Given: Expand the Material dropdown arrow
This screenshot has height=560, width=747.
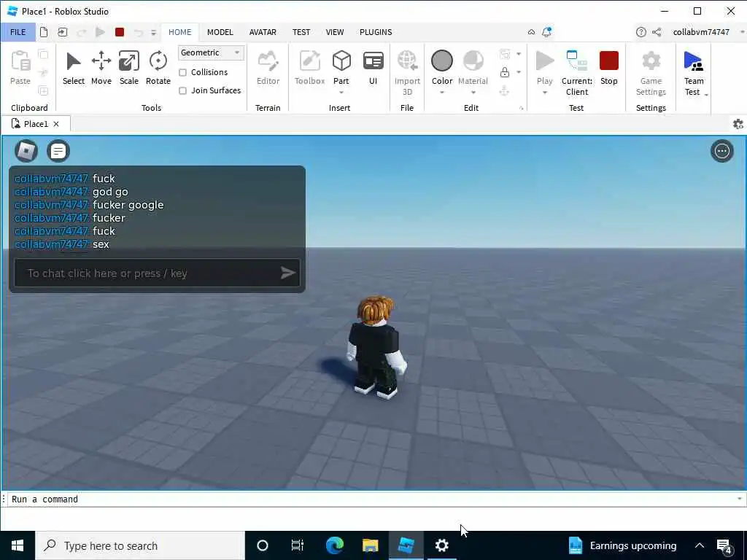Looking at the screenshot, I should tap(473, 93).
